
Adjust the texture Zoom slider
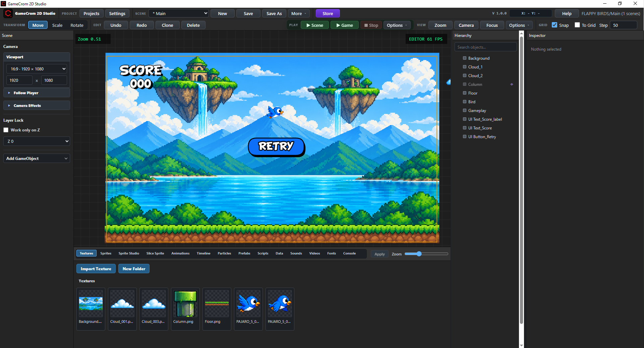click(426, 254)
